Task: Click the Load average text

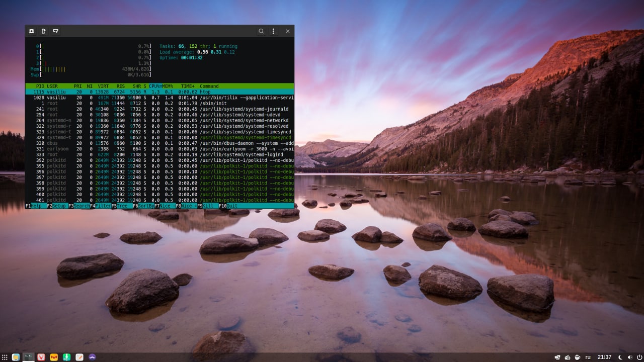Action: point(197,52)
